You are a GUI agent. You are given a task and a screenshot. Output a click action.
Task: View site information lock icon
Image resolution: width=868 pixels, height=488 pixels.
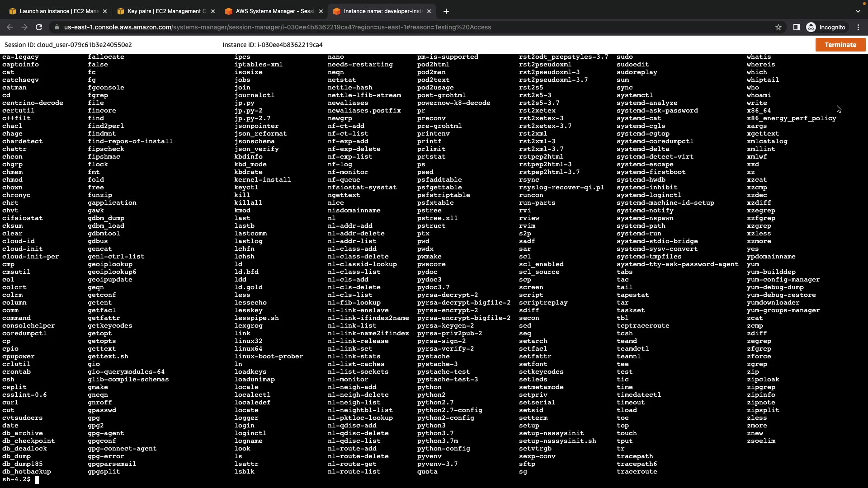(57, 27)
